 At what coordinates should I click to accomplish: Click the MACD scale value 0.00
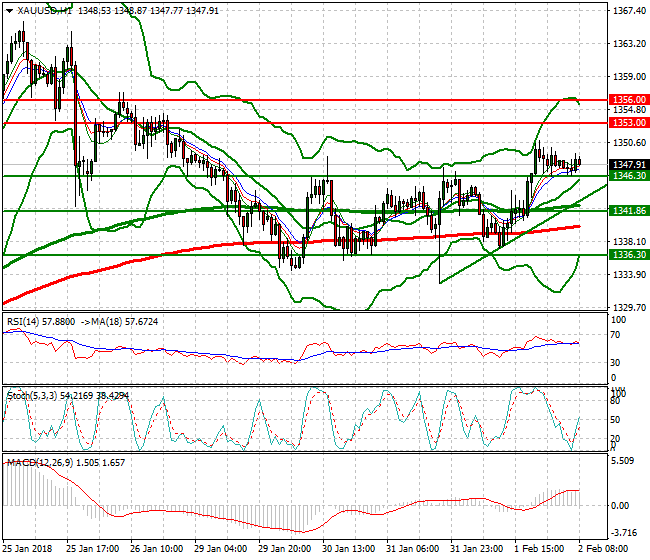(621, 505)
